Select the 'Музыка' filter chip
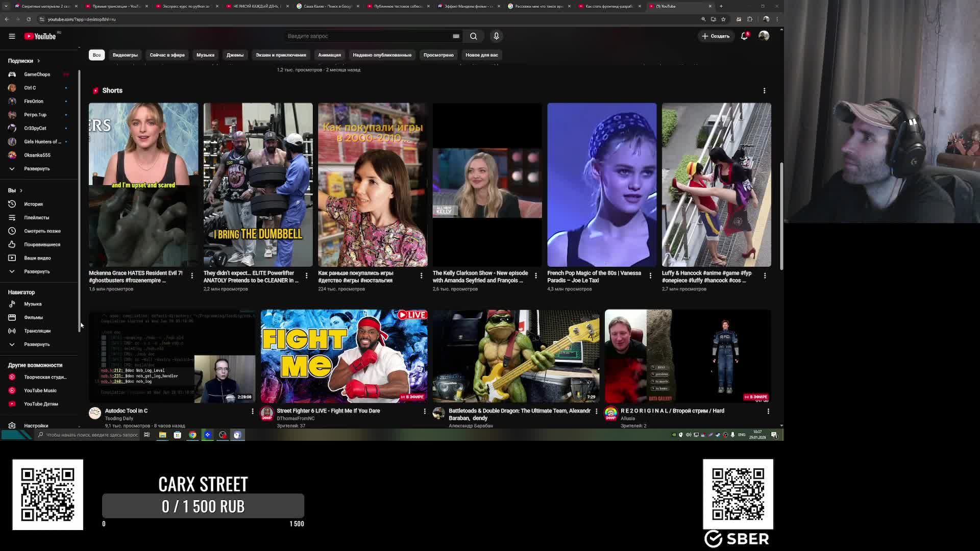980x551 pixels. [205, 55]
